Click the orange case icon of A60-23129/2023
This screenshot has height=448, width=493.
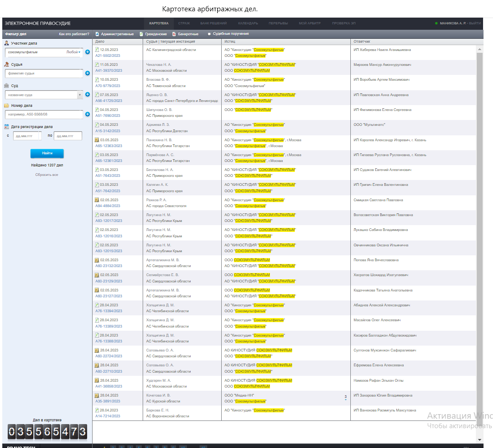97,275
